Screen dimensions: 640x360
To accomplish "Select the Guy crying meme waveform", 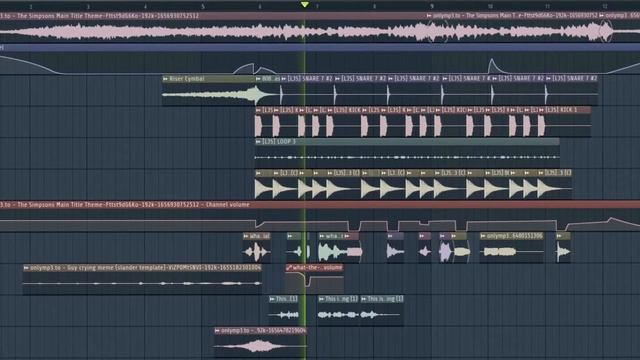I will coord(142,283).
